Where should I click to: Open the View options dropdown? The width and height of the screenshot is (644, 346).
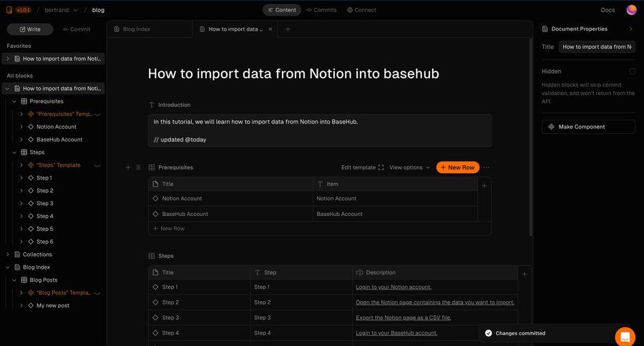[x=409, y=167]
